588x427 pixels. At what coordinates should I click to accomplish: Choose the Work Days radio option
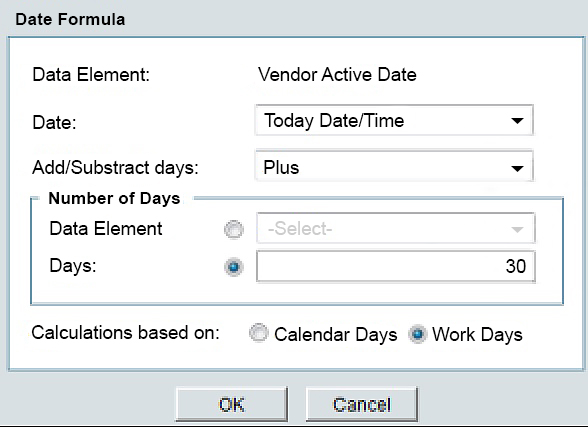(418, 334)
